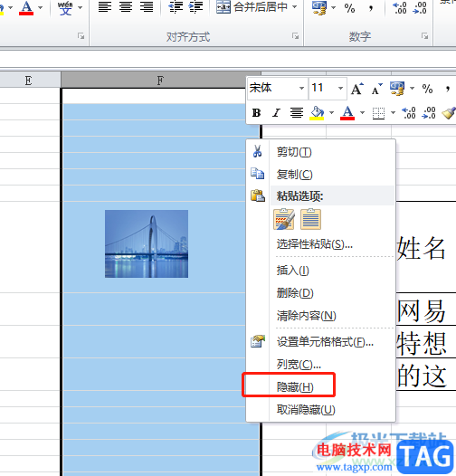This screenshot has height=476, width=456.
Task: Click mini toolbar accounting format icon
Action: pos(397,89)
